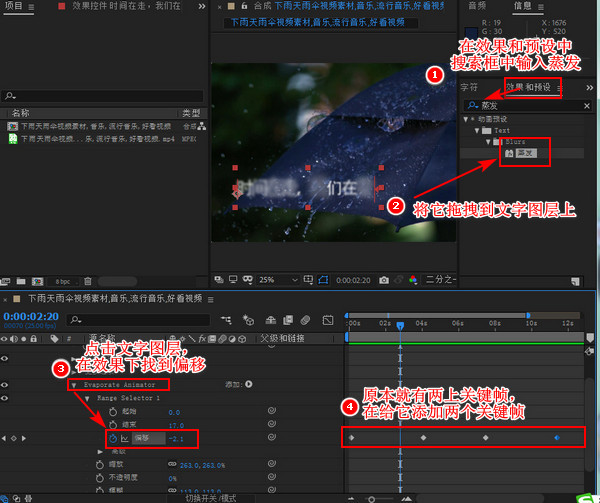Toggle hide shy layers icon
Image resolution: width=600 pixels, height=503 pixels.
coord(271,320)
